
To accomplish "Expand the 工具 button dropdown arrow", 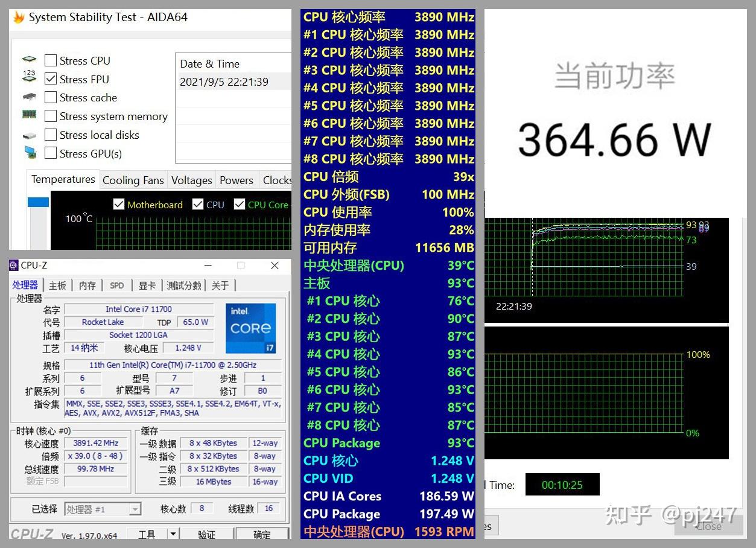I will 173,534.
